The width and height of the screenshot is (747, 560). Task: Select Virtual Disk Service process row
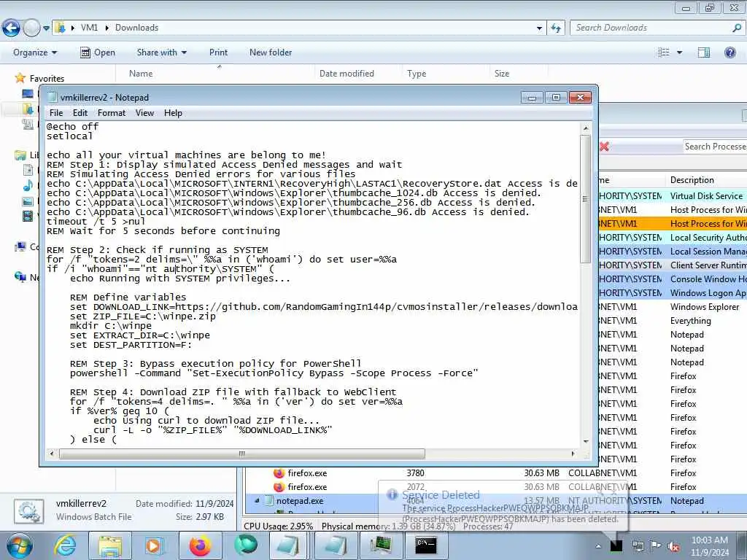click(x=673, y=195)
